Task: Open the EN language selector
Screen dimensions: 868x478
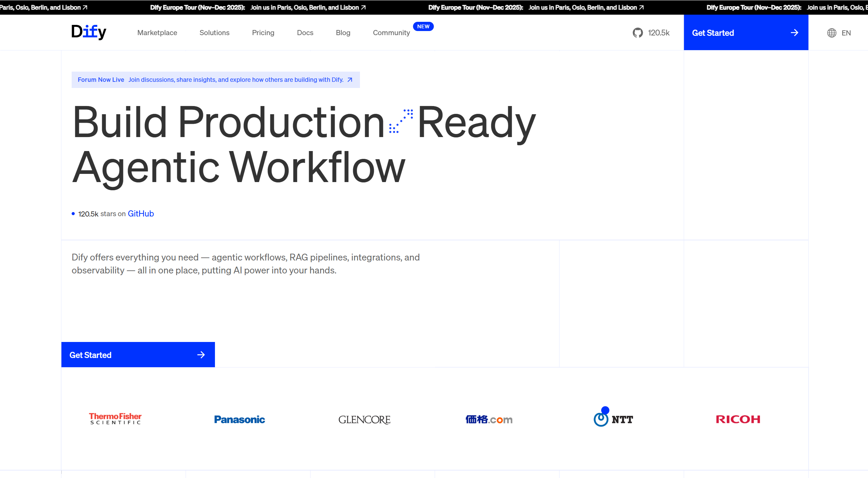Action: (x=846, y=33)
